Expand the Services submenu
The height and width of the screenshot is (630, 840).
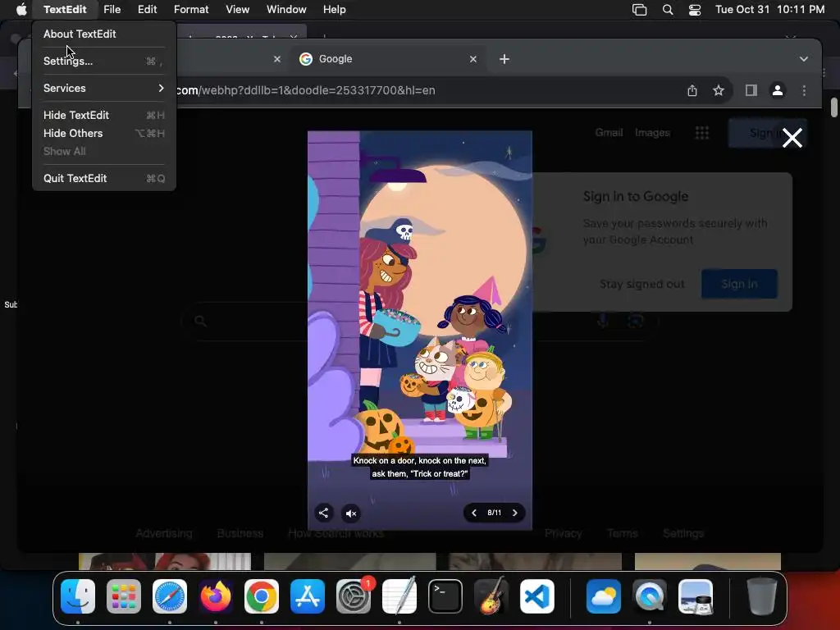104,88
